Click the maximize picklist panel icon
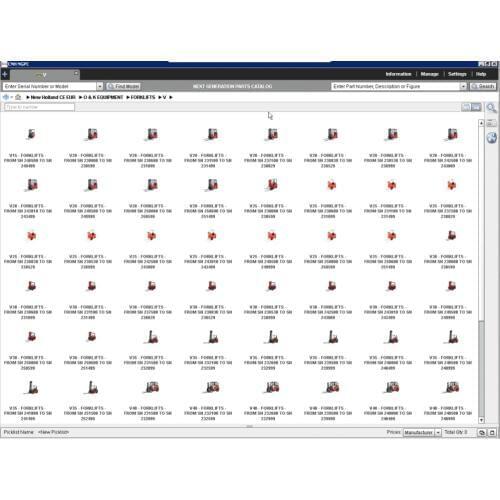 (492, 433)
